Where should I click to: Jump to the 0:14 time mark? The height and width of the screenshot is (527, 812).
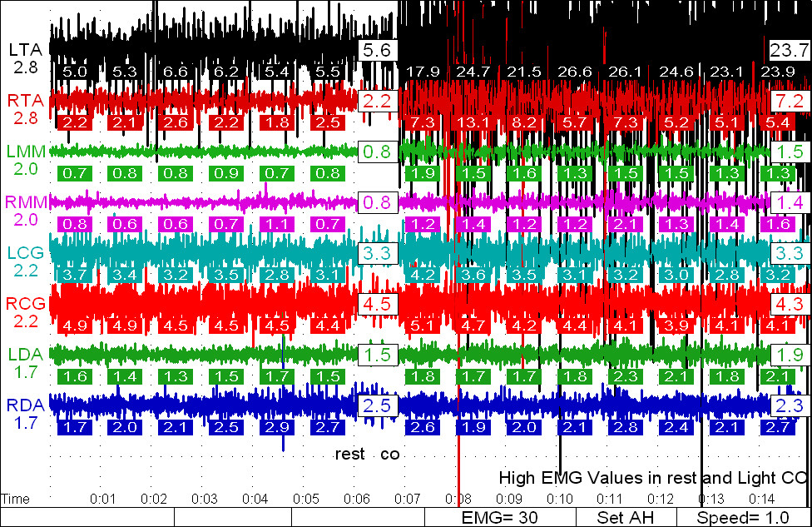(x=762, y=499)
